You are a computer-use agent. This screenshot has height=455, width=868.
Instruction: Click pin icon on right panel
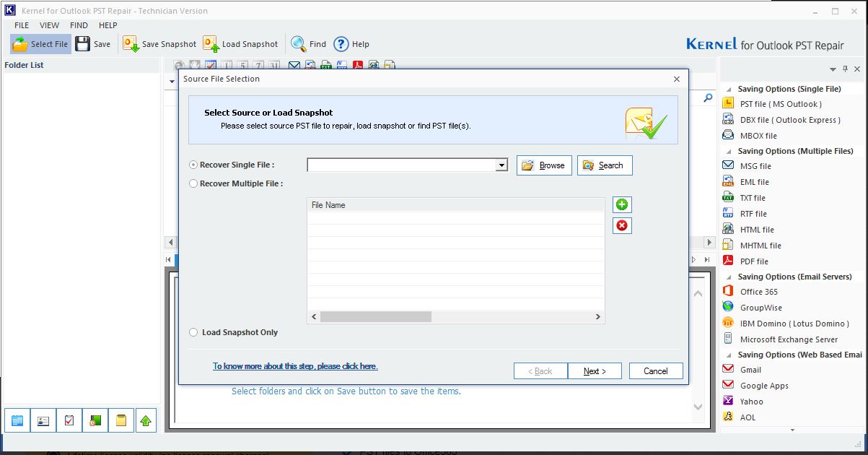[845, 69]
